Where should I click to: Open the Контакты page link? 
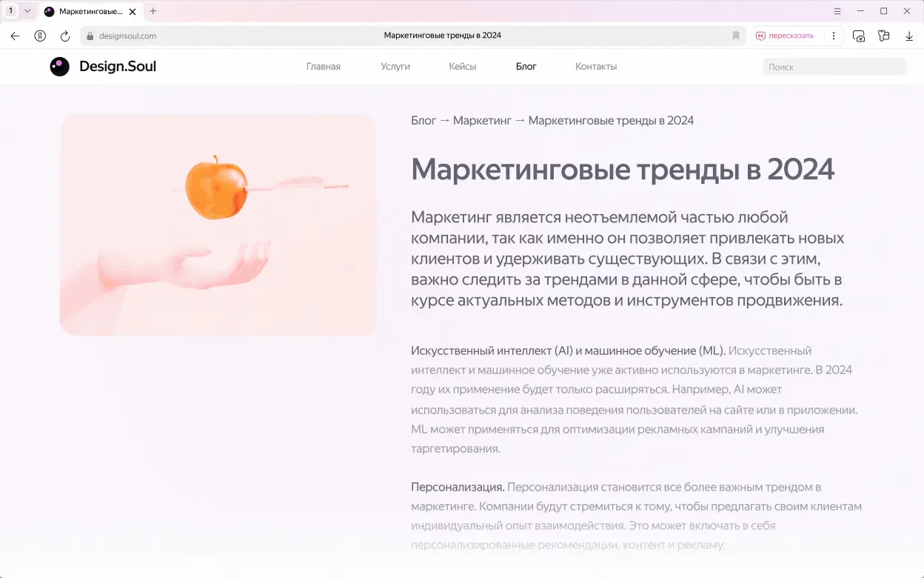(x=595, y=66)
